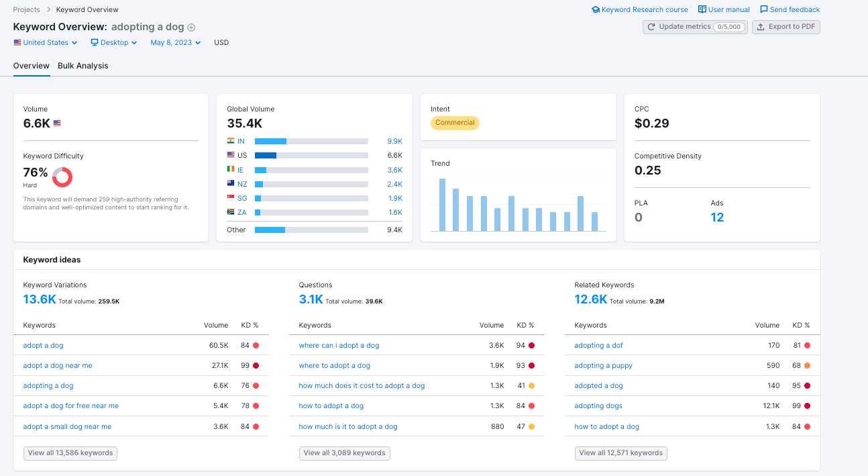This screenshot has width=868, height=476.
Task: Click the refresh icon in Update metrics
Action: (651, 27)
